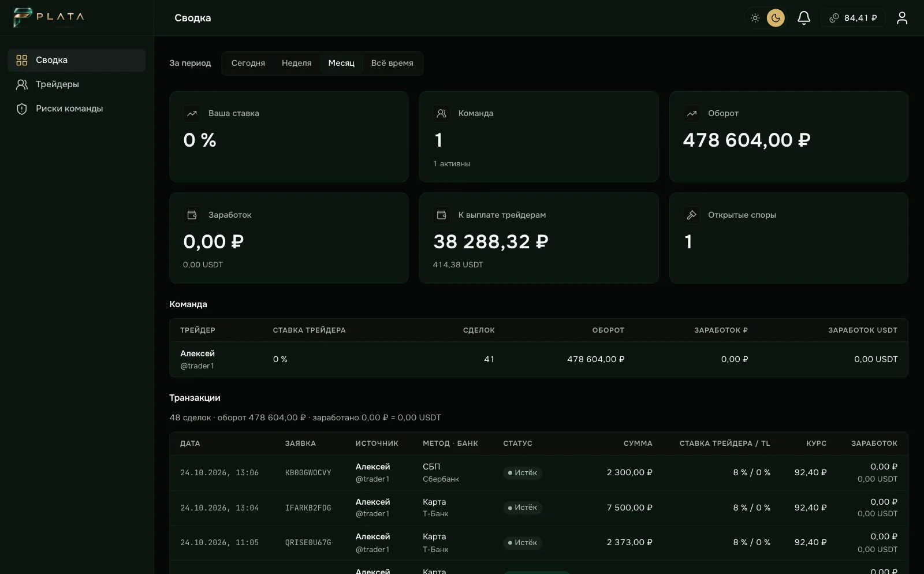Select the Месяц period tab
The image size is (924, 574).
[341, 63]
